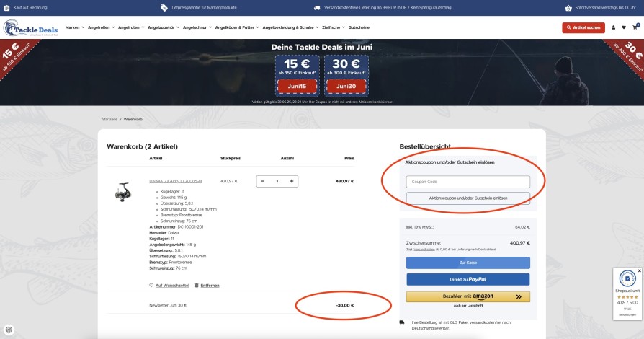
Task: Click the Zwischensumme 400,97 € value
Action: click(519, 243)
